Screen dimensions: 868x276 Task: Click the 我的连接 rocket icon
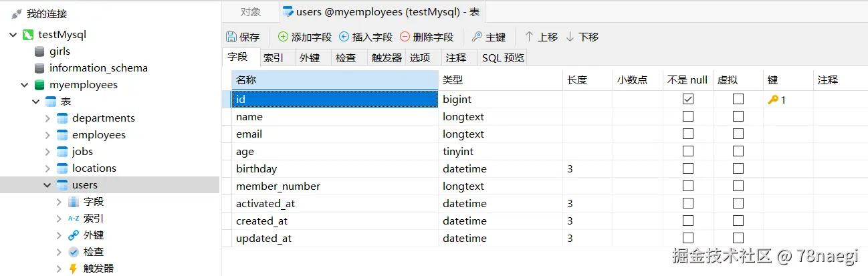coord(17,13)
